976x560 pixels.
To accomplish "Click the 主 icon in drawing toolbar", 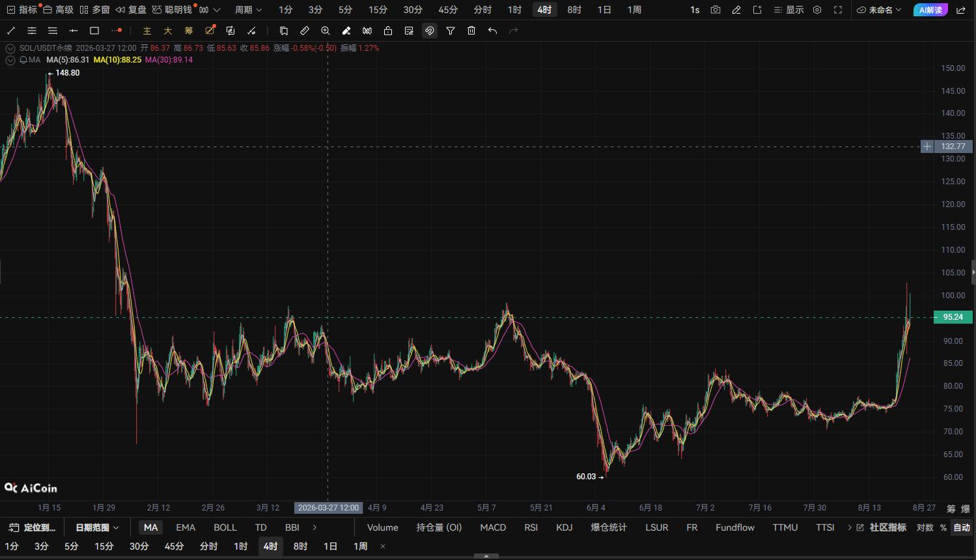I will (x=147, y=31).
